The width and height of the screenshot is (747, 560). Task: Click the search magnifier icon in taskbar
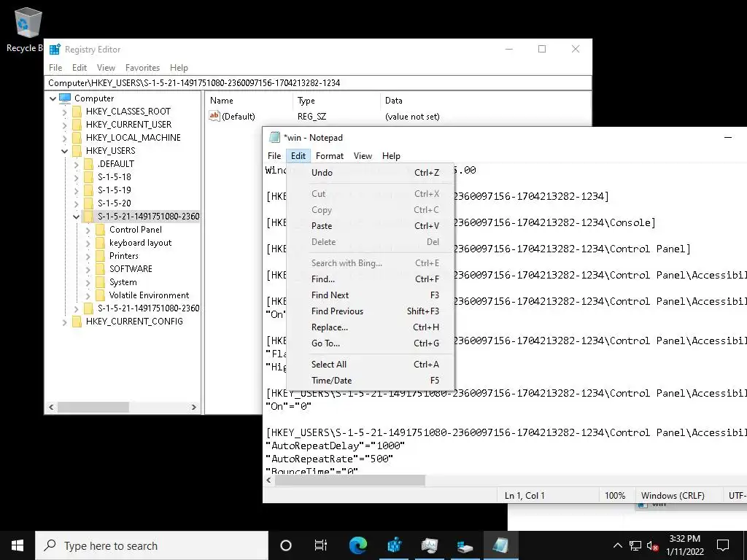(x=50, y=545)
